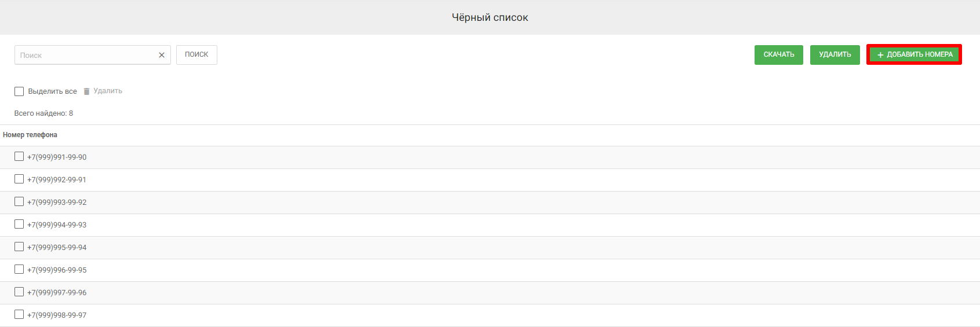Check the +7(999)996-99-95 row box

tap(19, 269)
